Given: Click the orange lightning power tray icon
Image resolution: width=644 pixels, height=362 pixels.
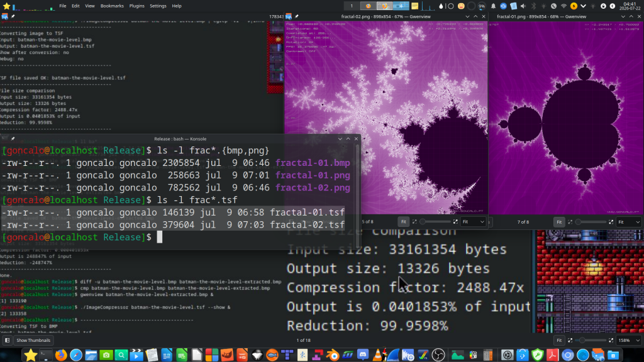Looking at the screenshot, I should pyautogui.click(x=574, y=6).
